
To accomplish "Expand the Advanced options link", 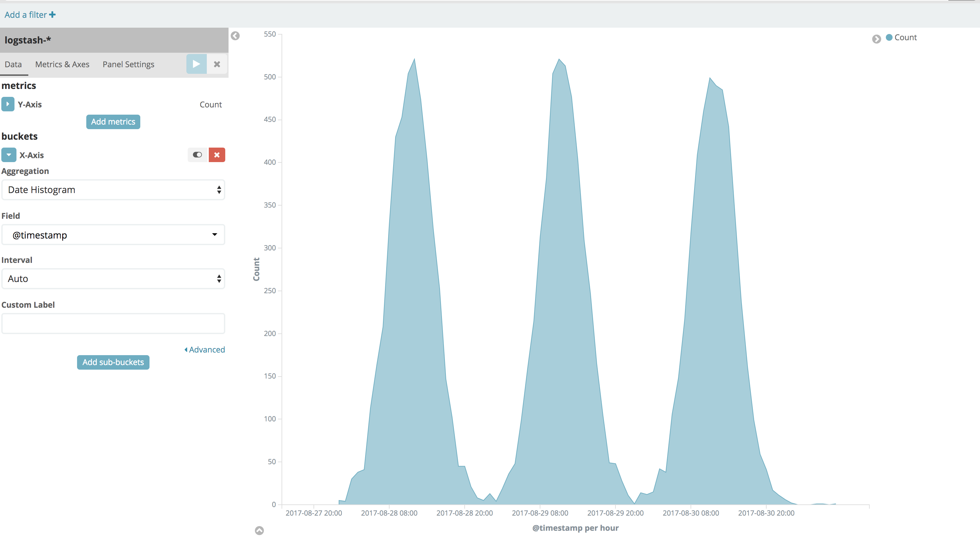I will point(205,349).
